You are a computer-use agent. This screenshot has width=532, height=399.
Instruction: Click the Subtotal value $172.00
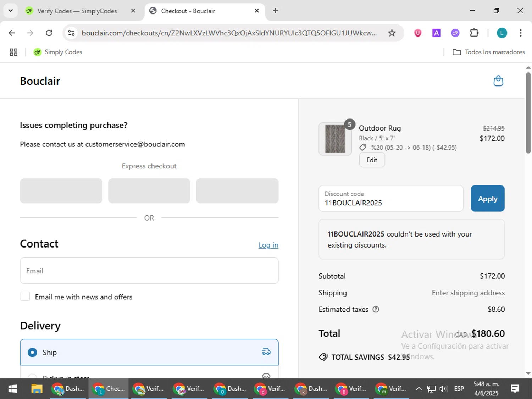click(x=492, y=276)
